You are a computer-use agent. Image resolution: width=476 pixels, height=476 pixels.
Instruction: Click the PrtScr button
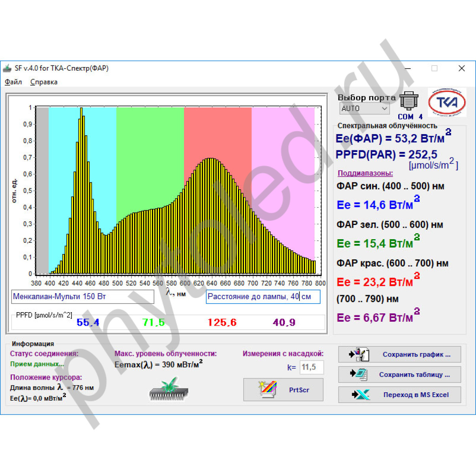coord(283,390)
